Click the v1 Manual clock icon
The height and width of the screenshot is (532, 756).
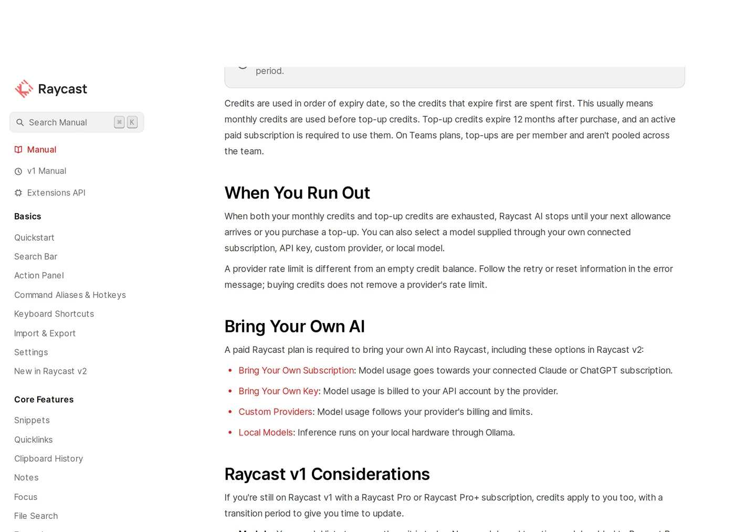[18, 171]
